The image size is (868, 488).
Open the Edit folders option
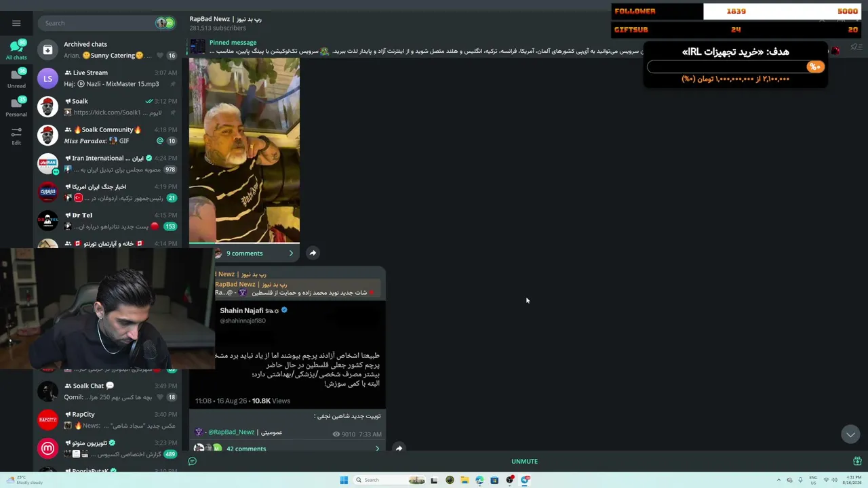(x=16, y=135)
